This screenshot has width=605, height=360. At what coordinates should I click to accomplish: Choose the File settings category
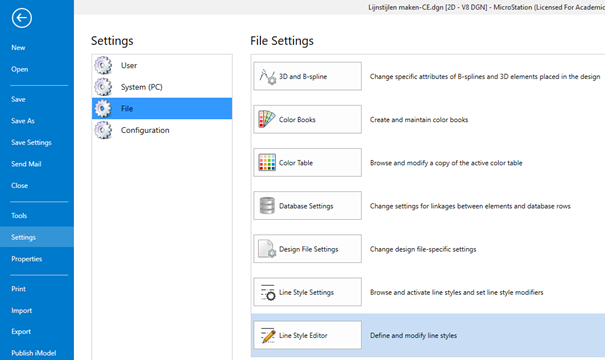coord(162,108)
